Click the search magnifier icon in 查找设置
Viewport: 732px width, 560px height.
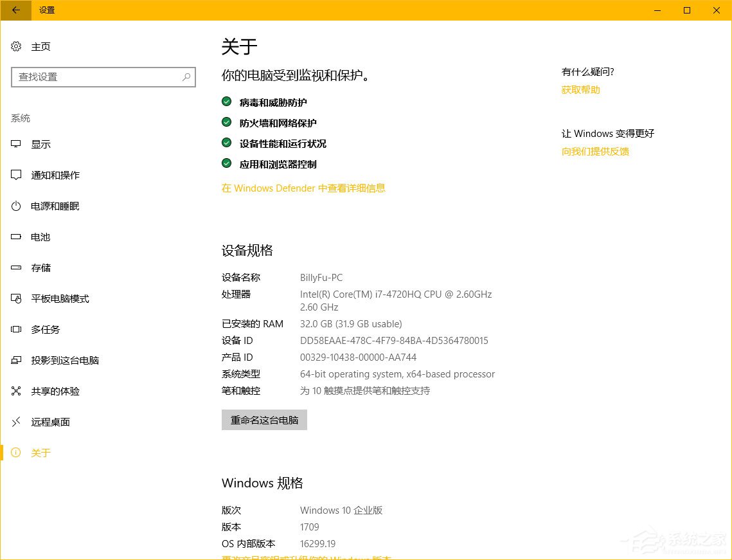pos(186,77)
